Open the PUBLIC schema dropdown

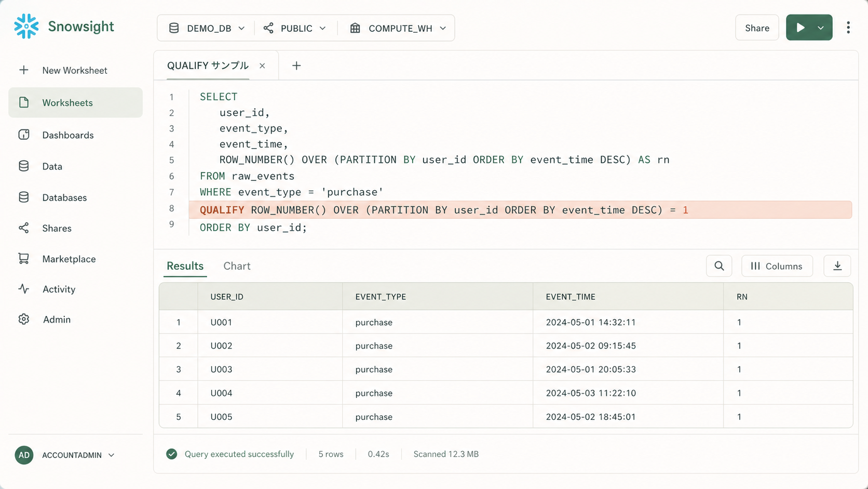click(x=295, y=28)
